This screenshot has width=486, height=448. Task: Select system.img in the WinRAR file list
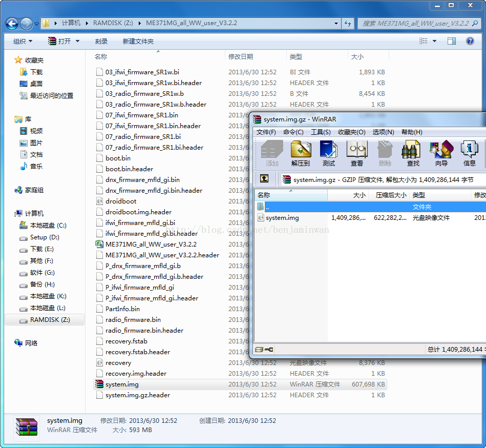pos(282,218)
